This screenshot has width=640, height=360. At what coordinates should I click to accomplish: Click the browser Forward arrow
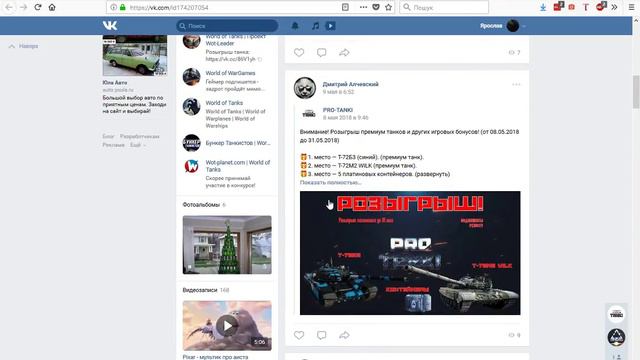pyautogui.click(x=24, y=7)
